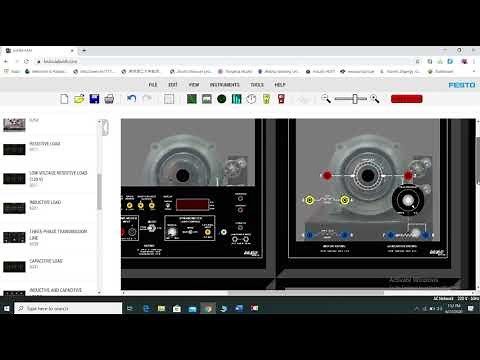
Task: Click the component list scroll-up arrow
Action: pos(99,122)
